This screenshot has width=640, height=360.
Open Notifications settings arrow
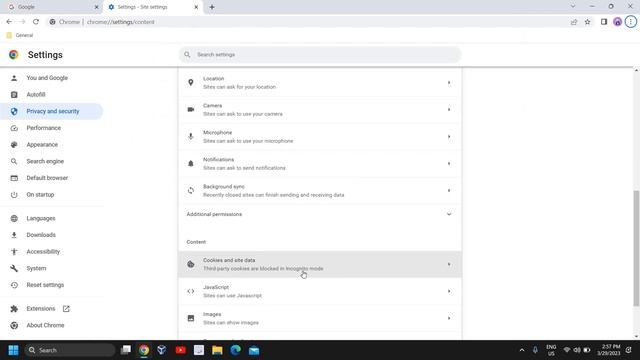tap(449, 163)
